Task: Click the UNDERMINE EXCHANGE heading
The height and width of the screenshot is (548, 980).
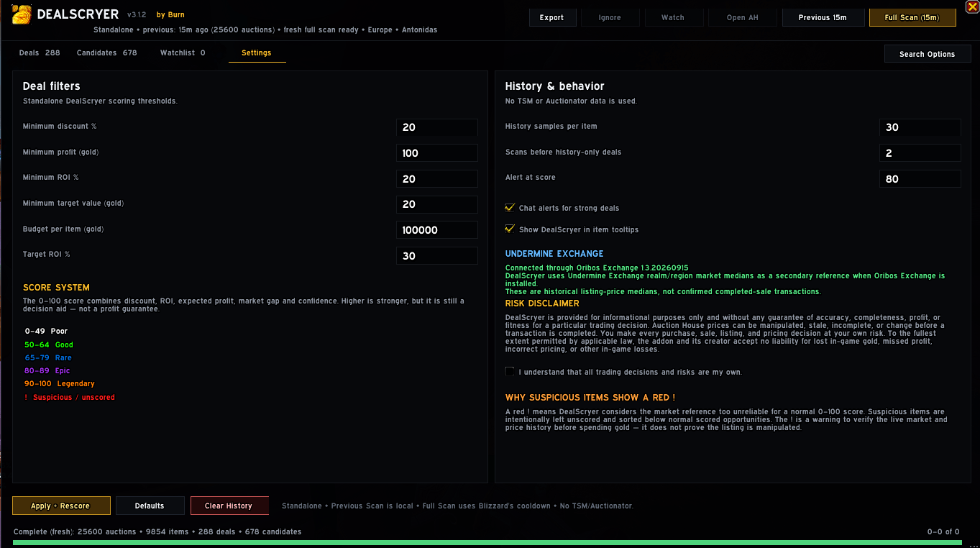Action: point(554,254)
